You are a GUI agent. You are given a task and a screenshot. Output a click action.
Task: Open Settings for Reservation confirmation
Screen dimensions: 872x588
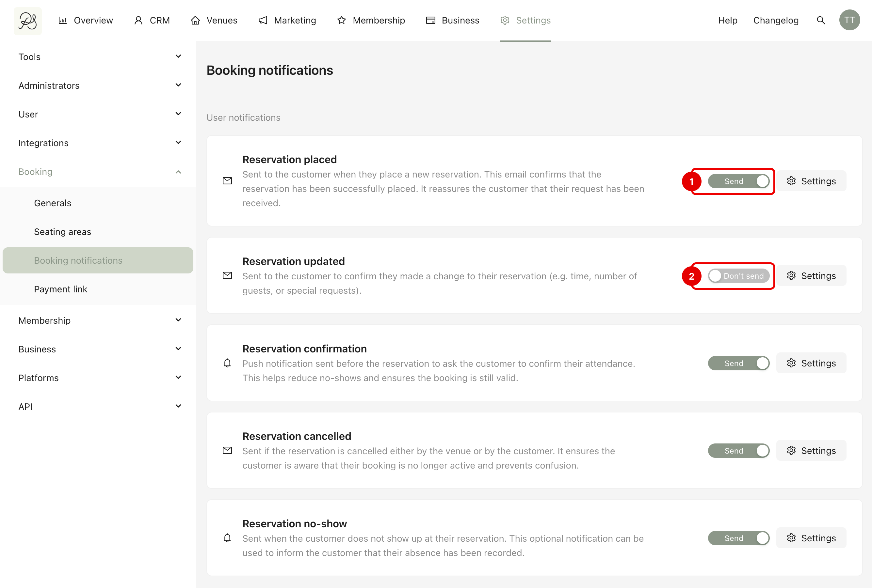point(811,363)
